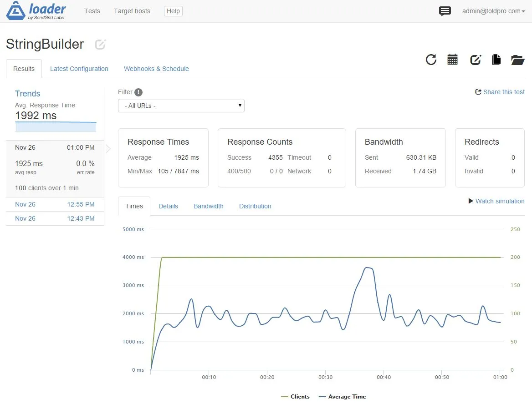The height and width of the screenshot is (404, 532).
Task: Open the Nov 26 12:43 PM result
Action: click(x=55, y=219)
